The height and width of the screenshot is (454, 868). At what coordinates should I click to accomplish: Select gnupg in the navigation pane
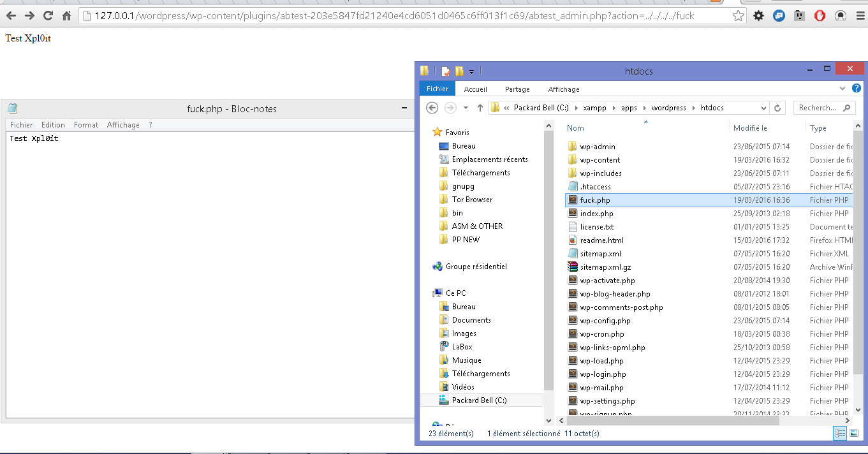(x=463, y=186)
